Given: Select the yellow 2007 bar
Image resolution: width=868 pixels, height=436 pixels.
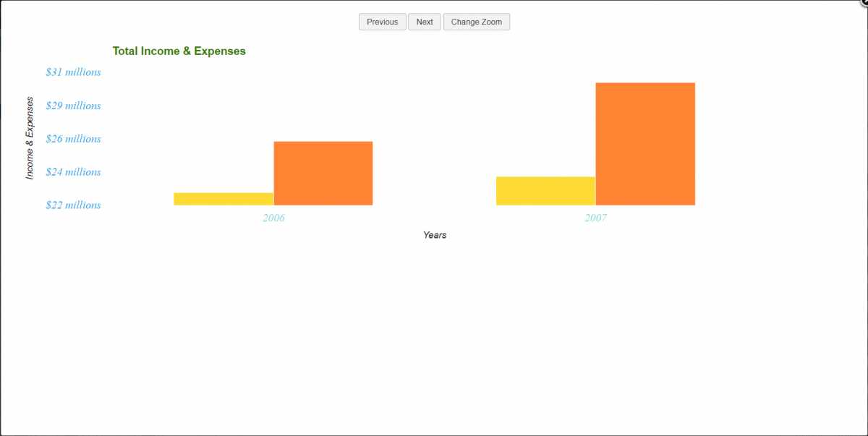Looking at the screenshot, I should [545, 191].
